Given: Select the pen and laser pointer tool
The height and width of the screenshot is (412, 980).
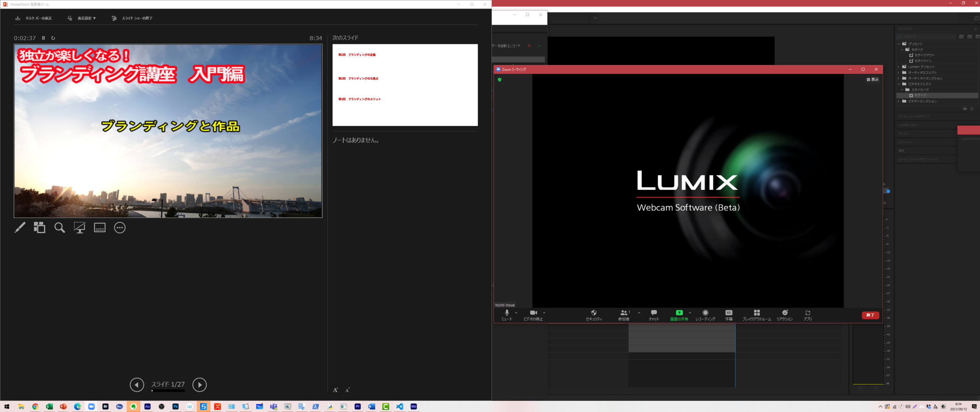Looking at the screenshot, I should (x=20, y=227).
